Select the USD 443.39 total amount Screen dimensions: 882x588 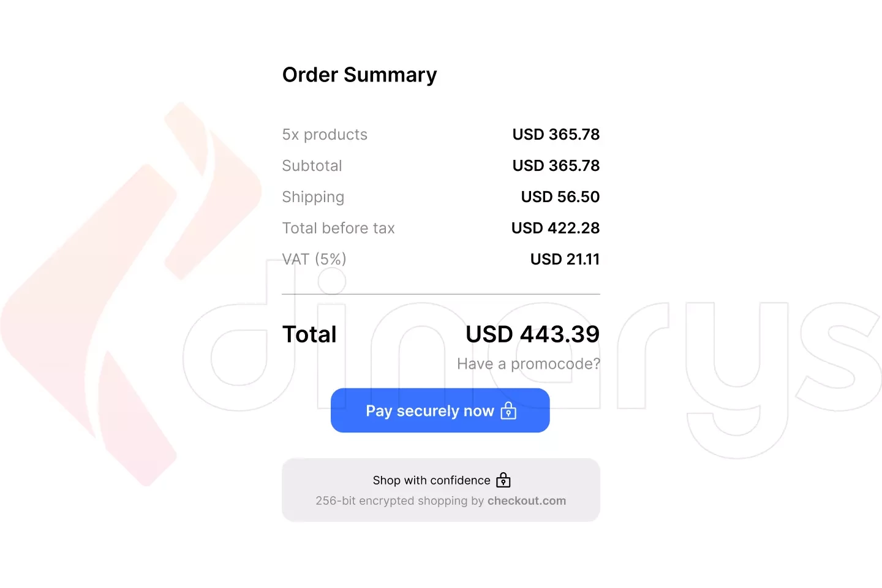[x=533, y=334]
